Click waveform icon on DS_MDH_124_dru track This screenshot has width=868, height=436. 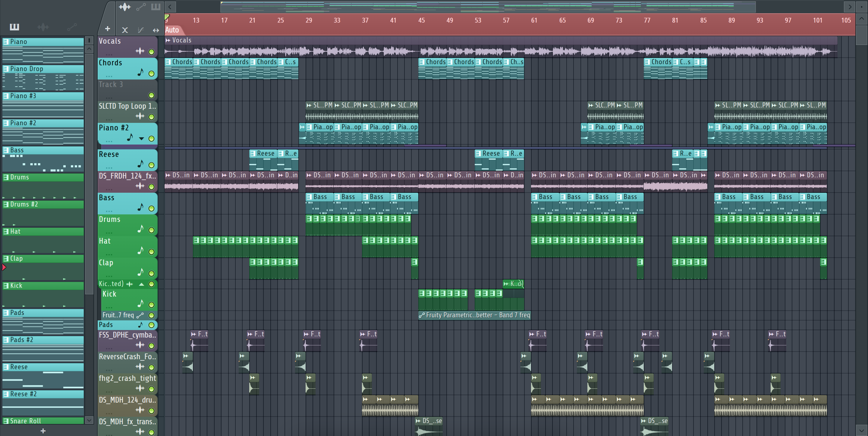(x=140, y=410)
